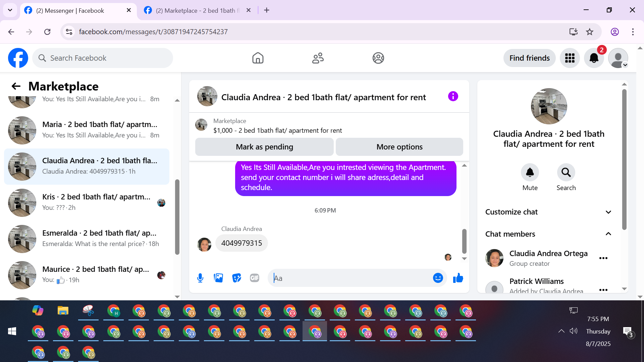
Task: View site information icon in address bar
Action: pos(69,32)
